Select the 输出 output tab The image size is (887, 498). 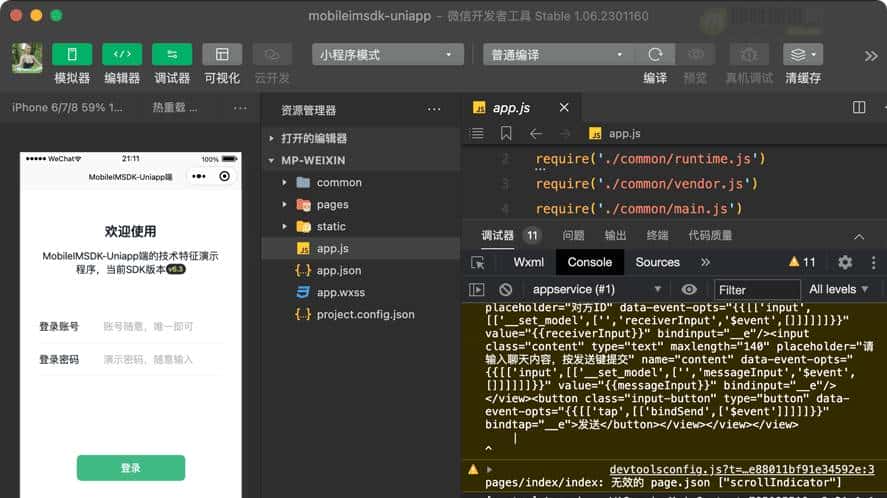click(x=615, y=235)
